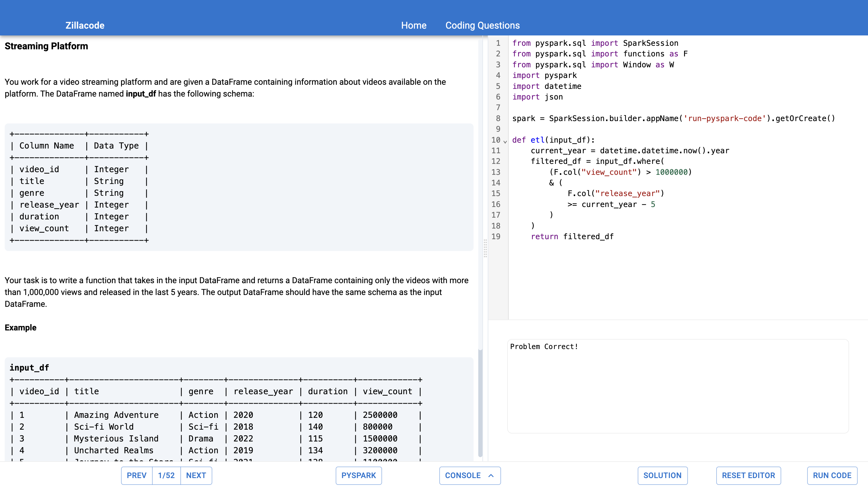Image resolution: width=868 pixels, height=489 pixels.
Task: Click the Zillacode logo text
Action: [x=84, y=25]
